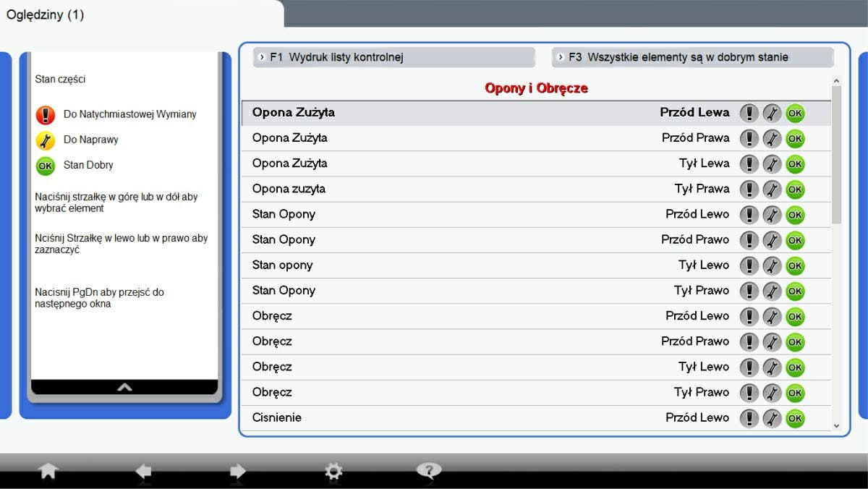Mark Obręcz Tył Prawo for repair

[x=773, y=392]
